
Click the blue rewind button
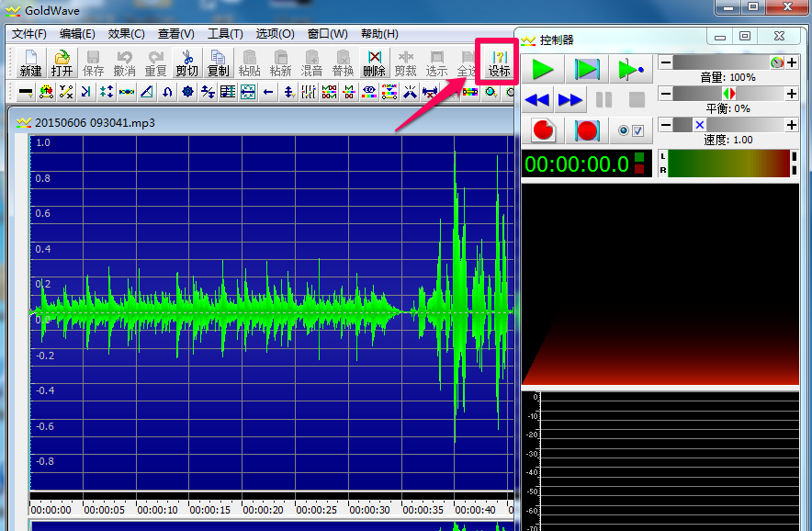tap(537, 99)
